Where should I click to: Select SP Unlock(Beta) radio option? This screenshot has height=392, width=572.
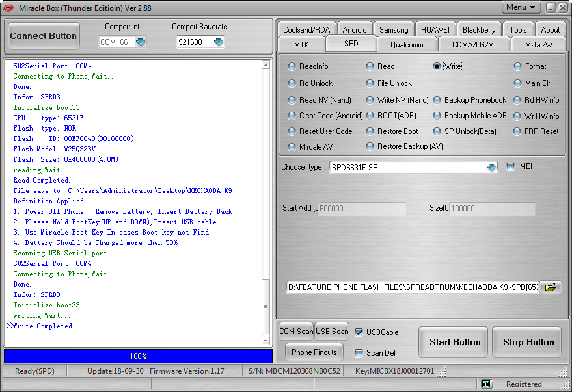437,131
